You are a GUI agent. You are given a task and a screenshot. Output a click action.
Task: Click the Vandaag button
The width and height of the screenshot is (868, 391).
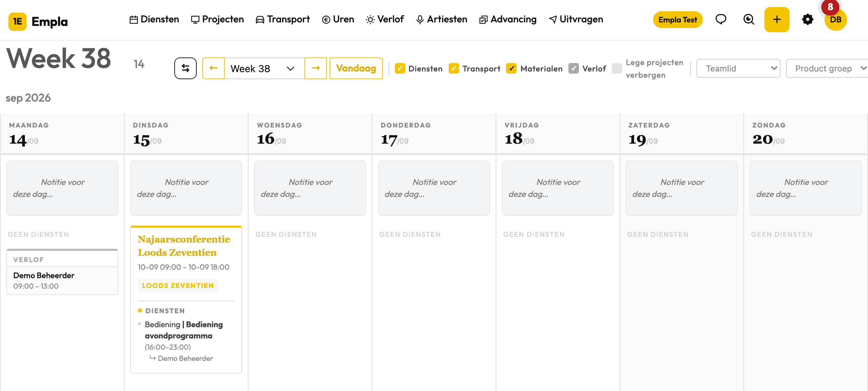(356, 68)
